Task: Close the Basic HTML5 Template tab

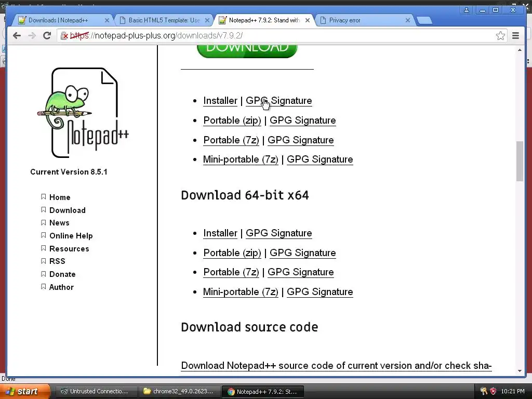Action: point(207,20)
